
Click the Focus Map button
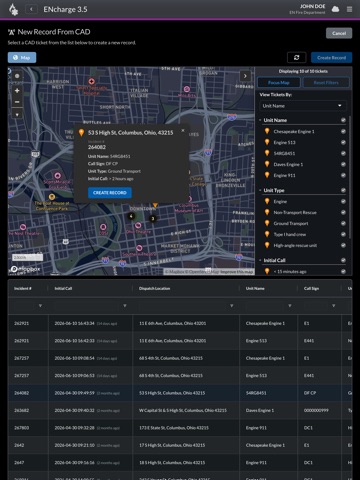[x=279, y=82]
